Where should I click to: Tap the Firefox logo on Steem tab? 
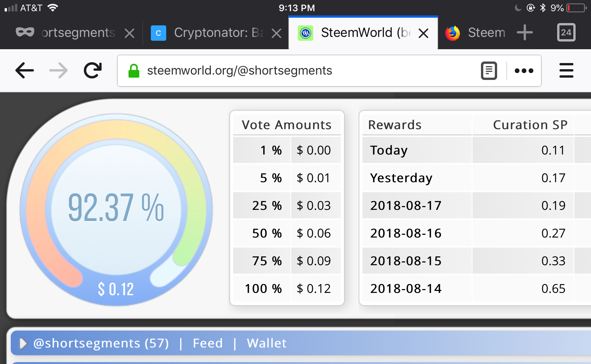(452, 33)
